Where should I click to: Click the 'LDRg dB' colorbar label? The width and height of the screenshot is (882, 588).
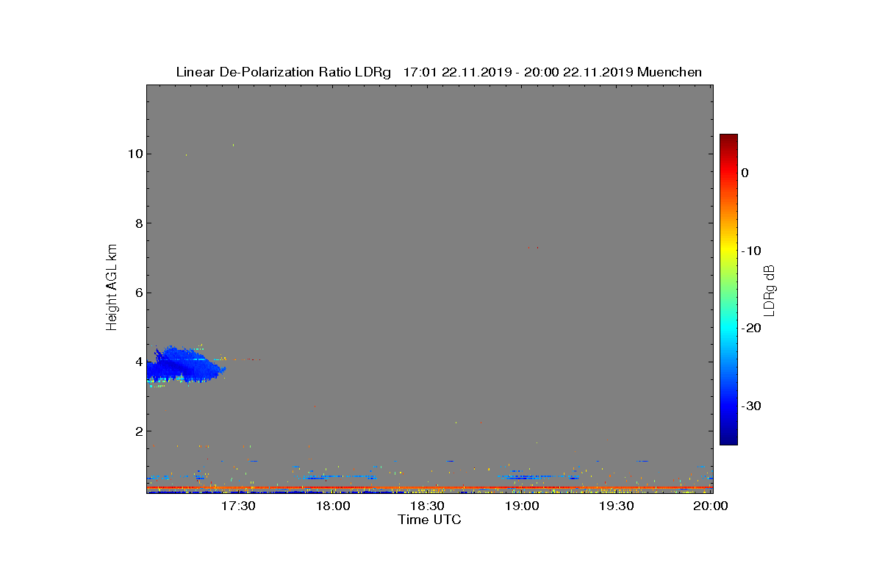pyautogui.click(x=769, y=290)
